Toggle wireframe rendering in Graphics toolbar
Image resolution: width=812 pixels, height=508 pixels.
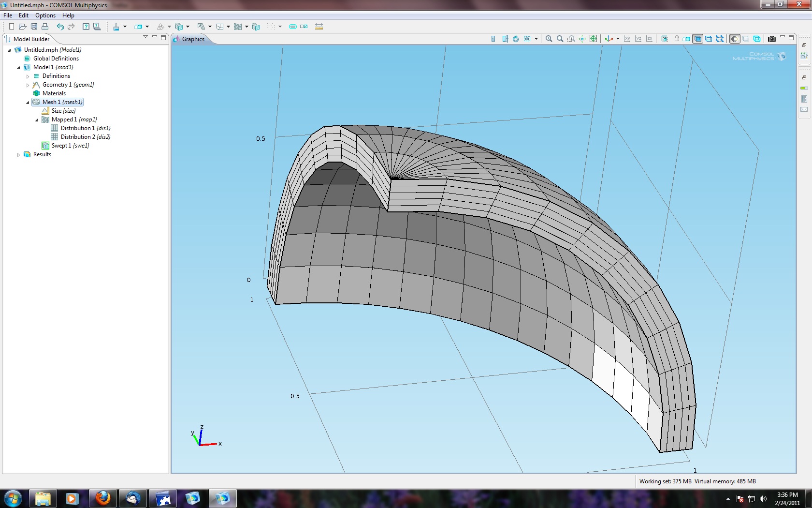(757, 39)
